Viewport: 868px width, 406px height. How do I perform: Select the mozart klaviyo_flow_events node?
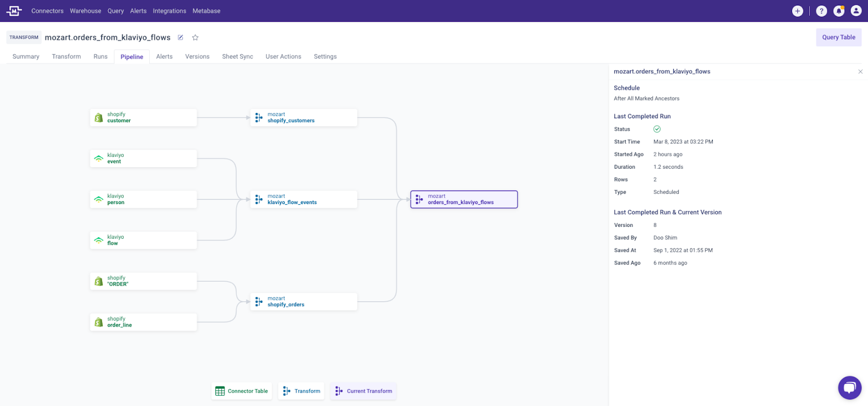(304, 199)
